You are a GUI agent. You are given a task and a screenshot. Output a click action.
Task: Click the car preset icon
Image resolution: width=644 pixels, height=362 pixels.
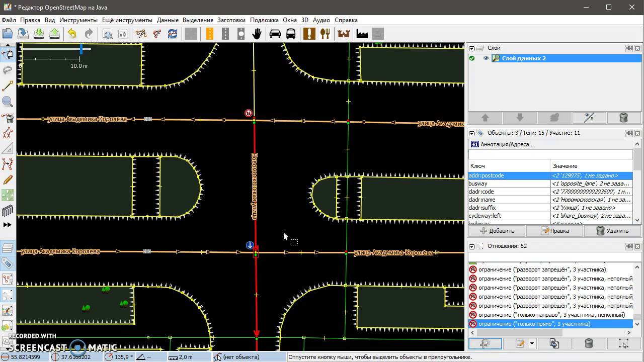(x=275, y=34)
